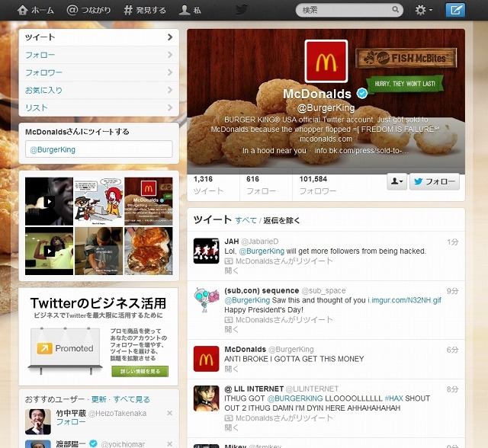Click すべて見る in suggested users

coord(131,399)
